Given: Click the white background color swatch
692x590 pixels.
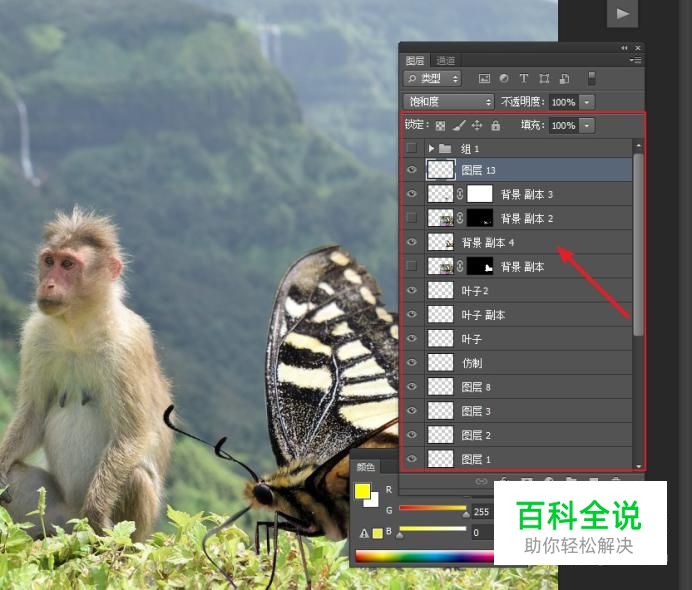Looking at the screenshot, I should [x=373, y=501].
